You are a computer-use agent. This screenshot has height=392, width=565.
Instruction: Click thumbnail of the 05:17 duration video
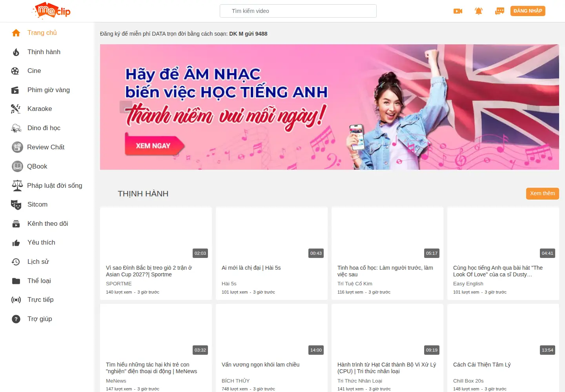click(x=387, y=234)
